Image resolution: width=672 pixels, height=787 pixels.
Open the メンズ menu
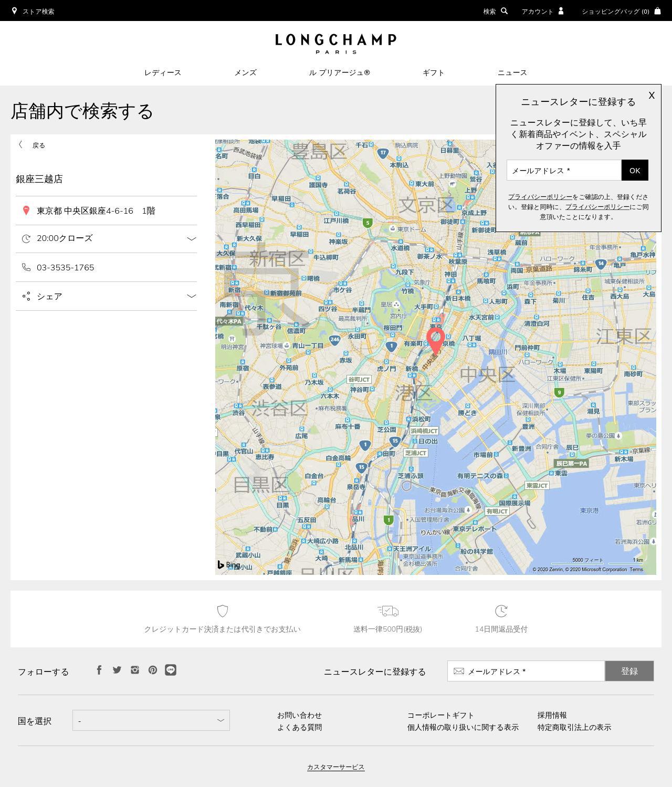click(245, 72)
